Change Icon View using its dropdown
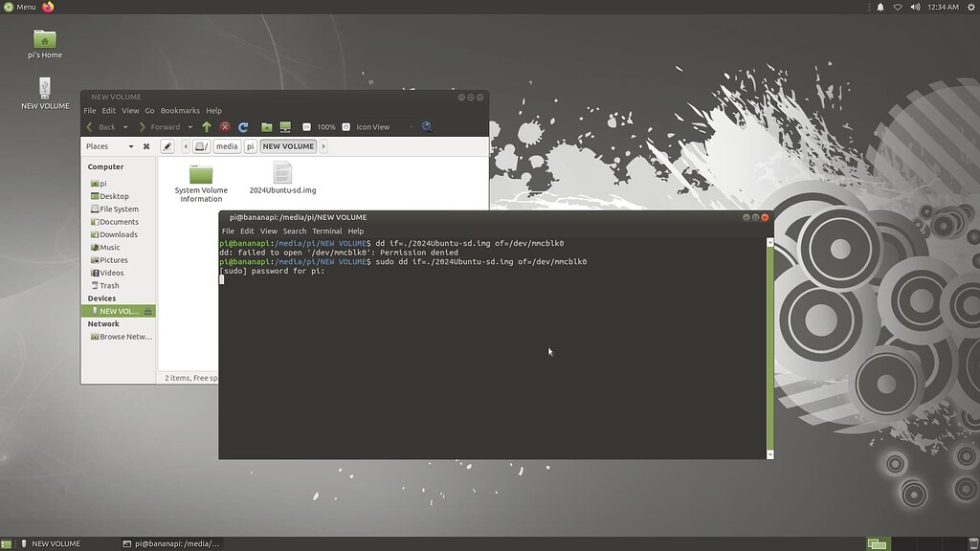Viewport: 980px width, 551px height. (x=411, y=126)
